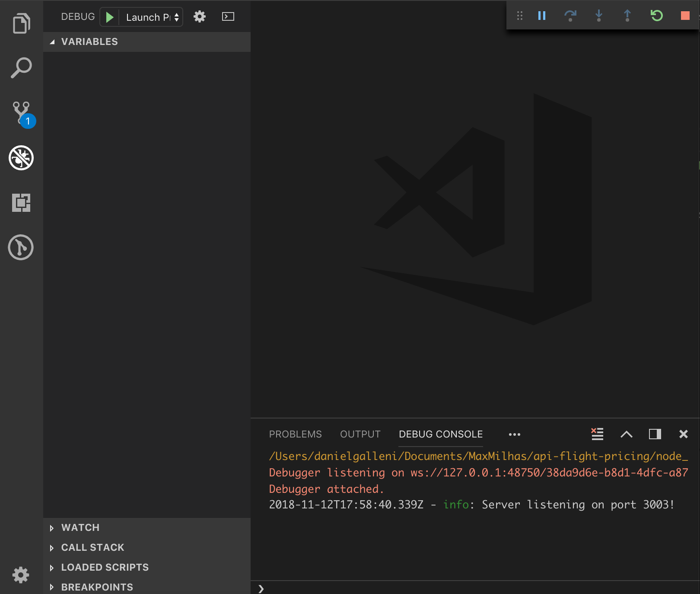Restart the debug session

[x=656, y=16]
